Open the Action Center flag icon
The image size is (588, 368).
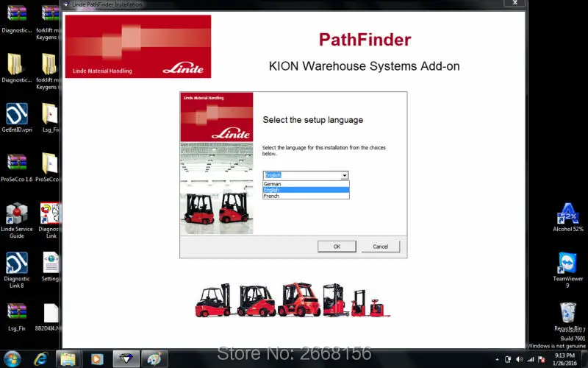[542, 359]
